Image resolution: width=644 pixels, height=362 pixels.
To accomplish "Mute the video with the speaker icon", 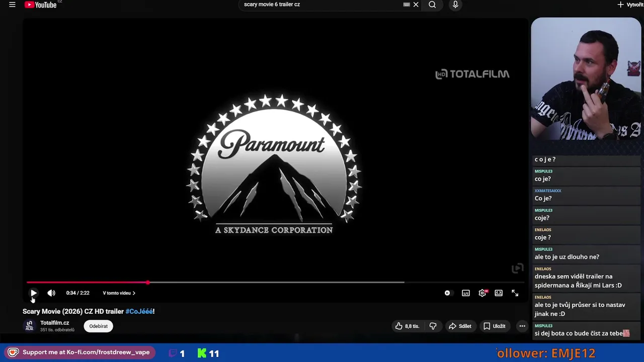I will (x=51, y=293).
